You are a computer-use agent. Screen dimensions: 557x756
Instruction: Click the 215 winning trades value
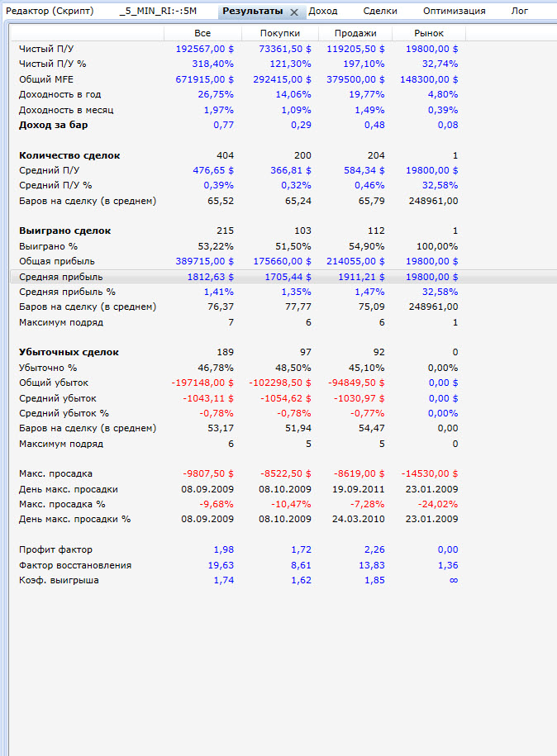point(226,231)
